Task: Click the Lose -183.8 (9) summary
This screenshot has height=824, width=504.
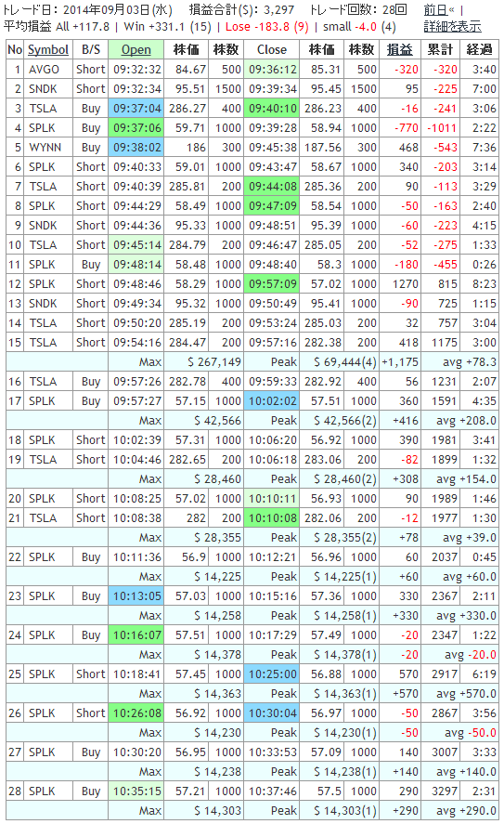Action: point(266,26)
